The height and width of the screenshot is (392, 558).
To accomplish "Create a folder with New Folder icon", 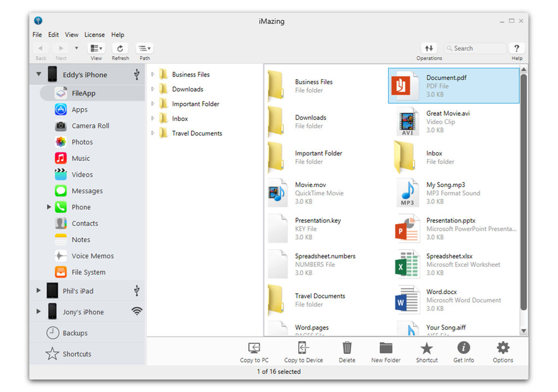I will coord(386,348).
